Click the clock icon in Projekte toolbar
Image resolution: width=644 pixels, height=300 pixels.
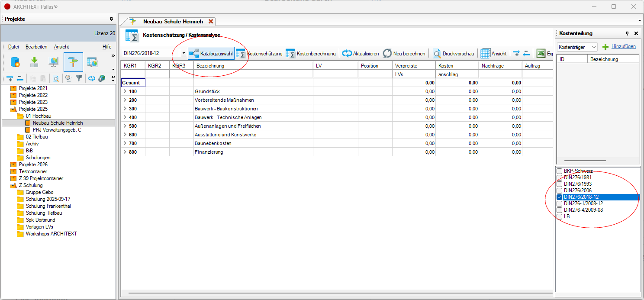point(68,78)
